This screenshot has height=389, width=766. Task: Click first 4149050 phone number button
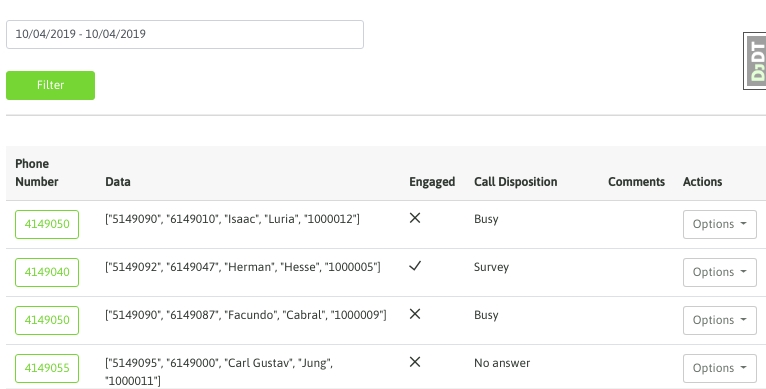click(47, 224)
